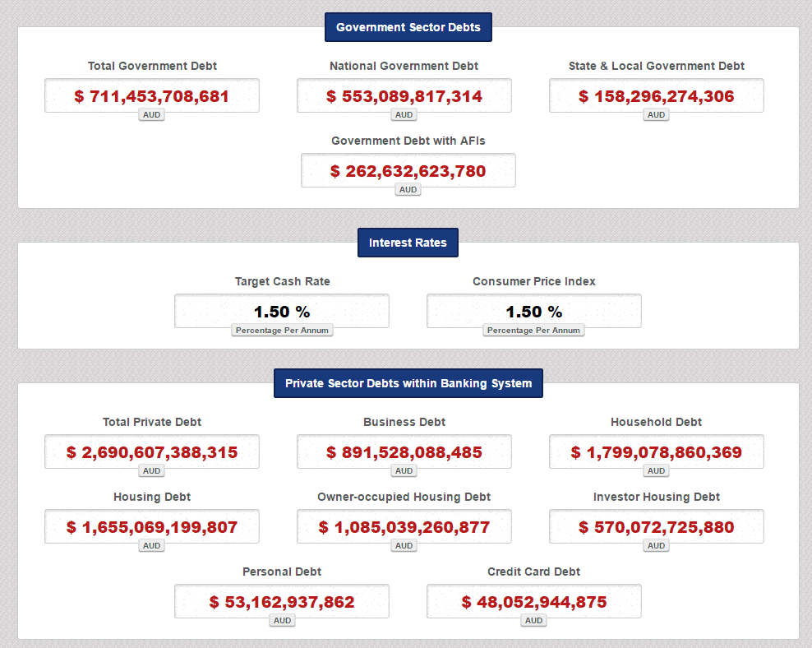Click the Investor Housing Debt counter

tap(656, 527)
